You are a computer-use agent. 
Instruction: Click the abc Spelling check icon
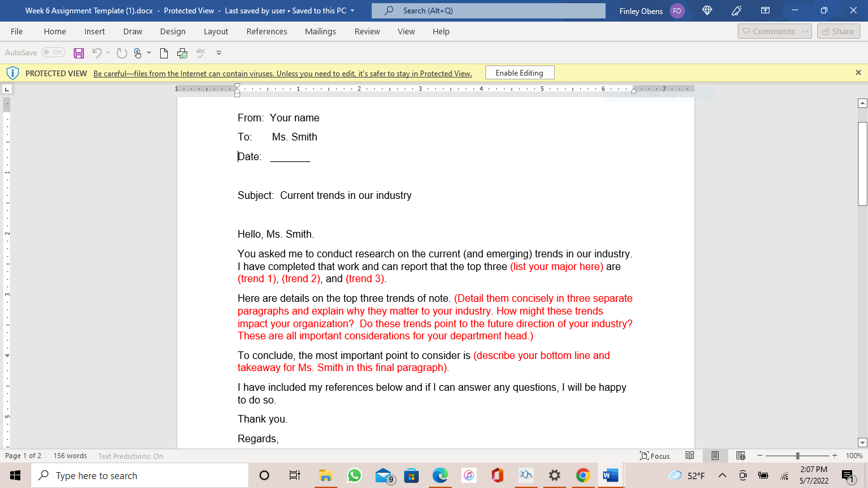[201, 53]
